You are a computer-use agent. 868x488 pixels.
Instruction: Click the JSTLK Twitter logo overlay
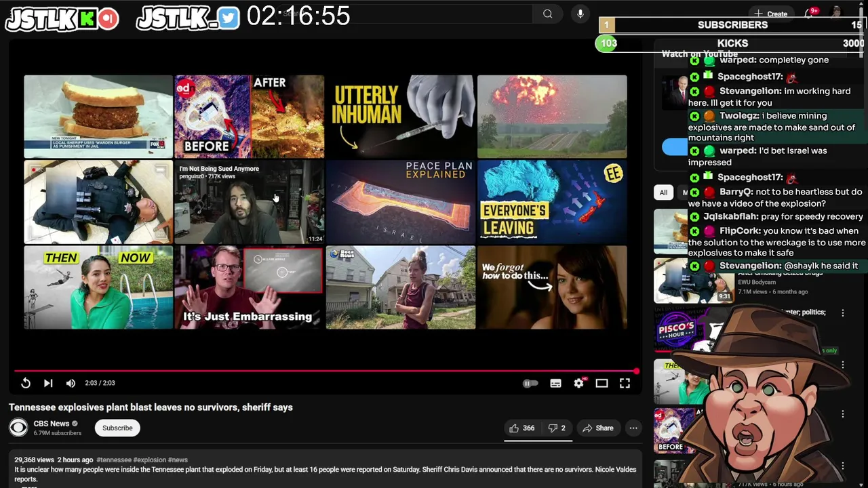click(x=188, y=18)
